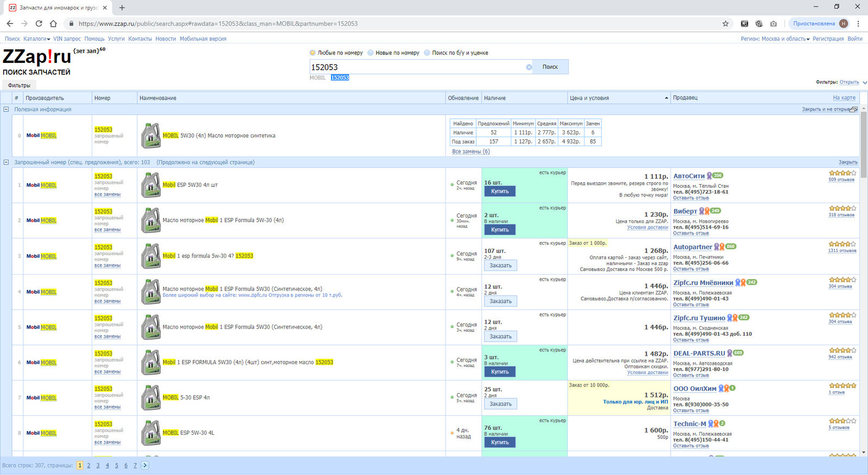Click the Поиск search button
This screenshot has height=475, width=868.
click(550, 67)
